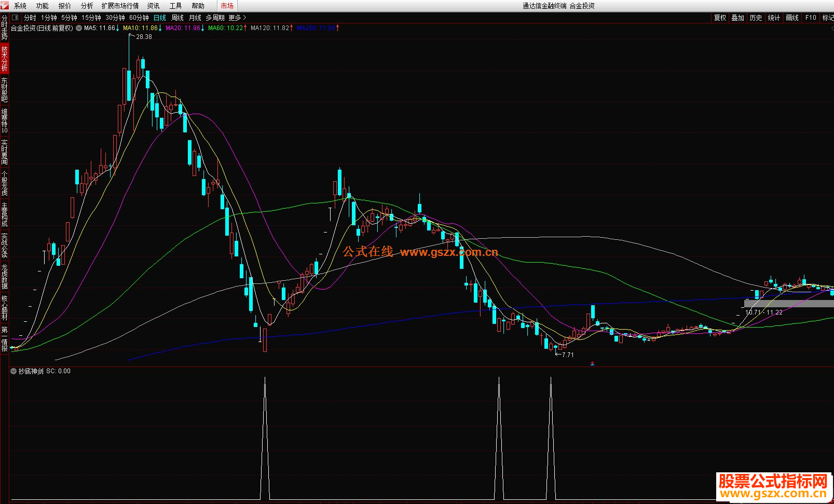This screenshot has height=504, width=834.
Task: Switch to 周线 weekly period
Action: point(177,18)
